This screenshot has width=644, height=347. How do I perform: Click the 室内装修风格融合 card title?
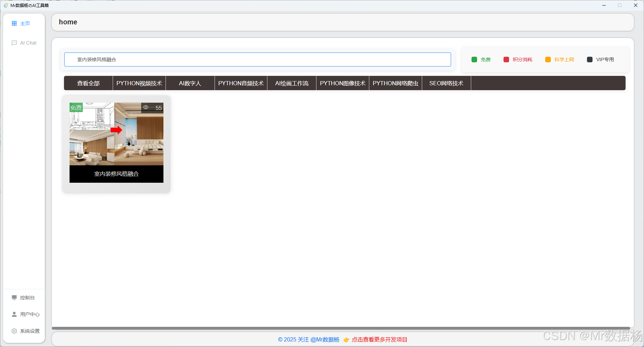[116, 174]
